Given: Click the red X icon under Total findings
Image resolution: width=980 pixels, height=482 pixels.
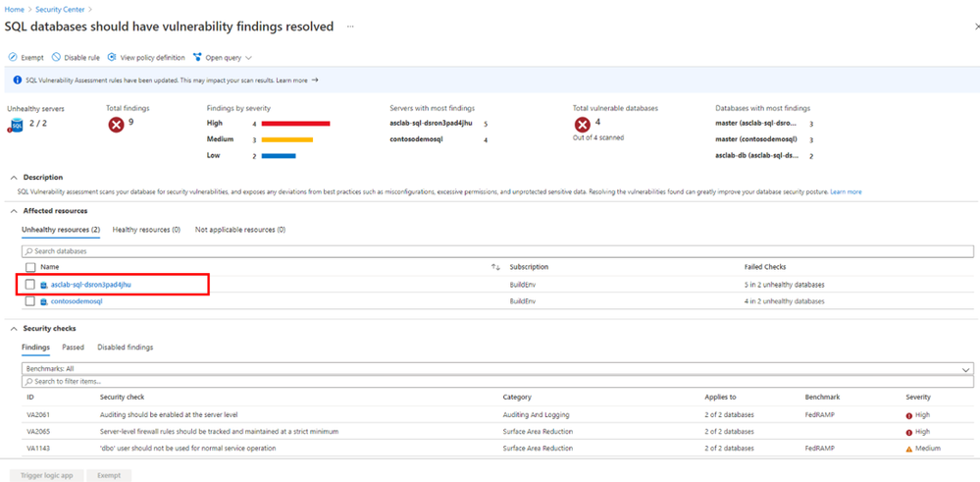Looking at the screenshot, I should [117, 125].
